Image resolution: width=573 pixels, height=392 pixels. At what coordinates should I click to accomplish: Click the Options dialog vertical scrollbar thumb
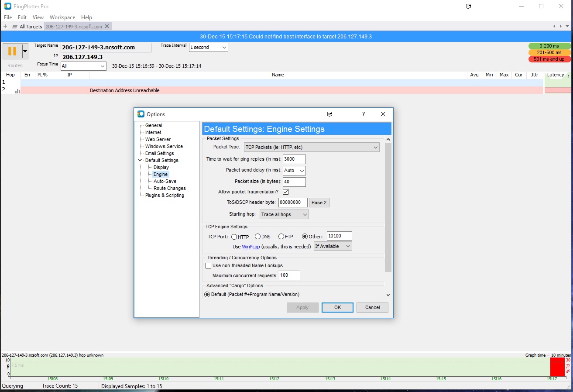pos(388,207)
